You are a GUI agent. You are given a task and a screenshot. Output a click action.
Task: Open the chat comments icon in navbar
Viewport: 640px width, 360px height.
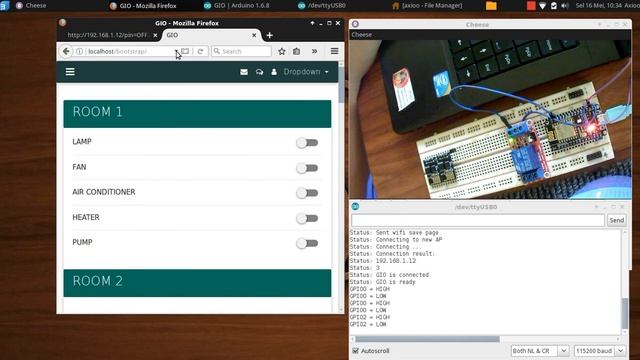pyautogui.click(x=259, y=72)
